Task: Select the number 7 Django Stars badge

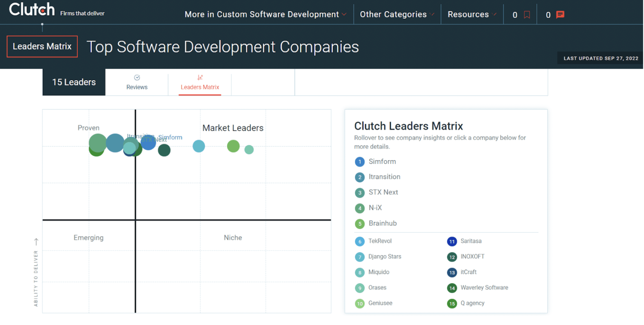Action: pyautogui.click(x=359, y=257)
